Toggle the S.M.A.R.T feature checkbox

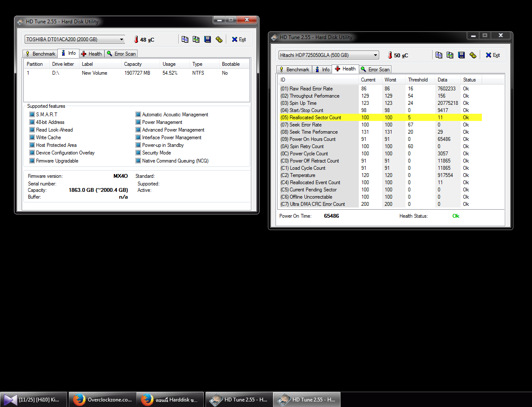tap(32, 115)
